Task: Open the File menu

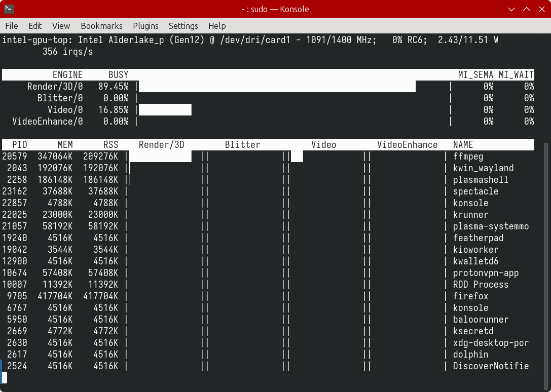Action: tap(11, 26)
